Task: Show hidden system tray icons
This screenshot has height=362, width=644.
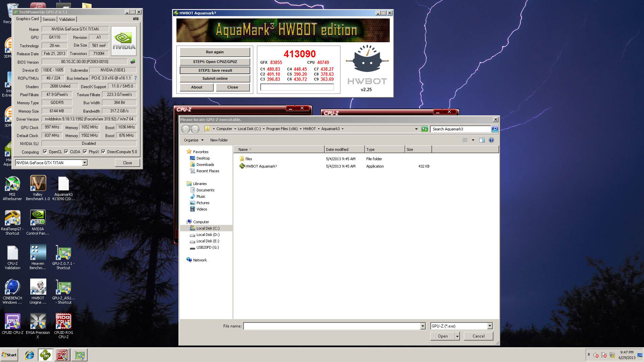Action: coord(589,355)
